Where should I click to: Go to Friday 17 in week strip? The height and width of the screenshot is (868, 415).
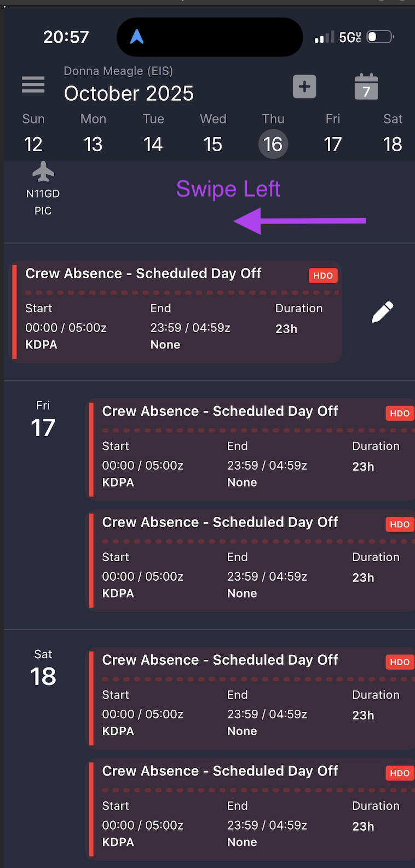(x=332, y=144)
